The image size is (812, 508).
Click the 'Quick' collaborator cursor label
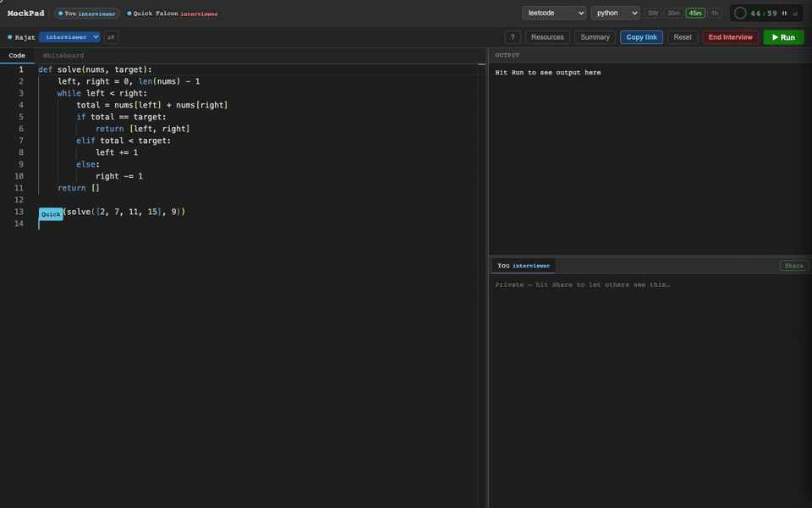(51, 214)
